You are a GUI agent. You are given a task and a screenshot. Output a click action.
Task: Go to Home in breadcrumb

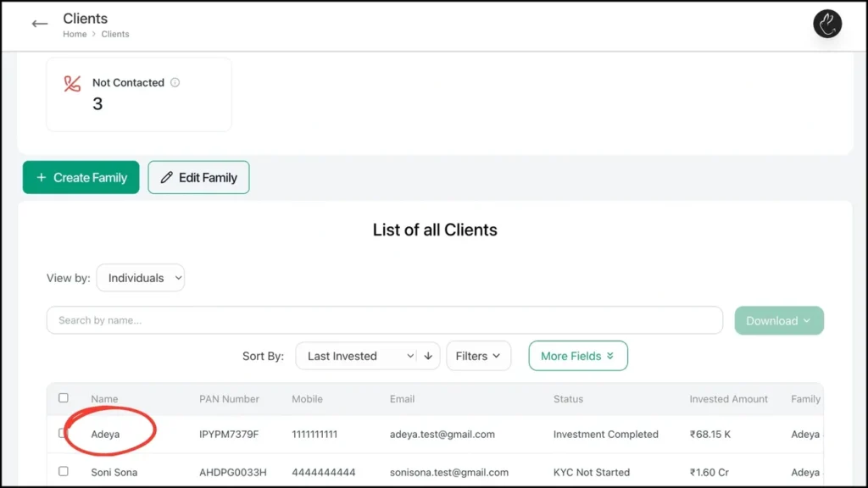75,35
